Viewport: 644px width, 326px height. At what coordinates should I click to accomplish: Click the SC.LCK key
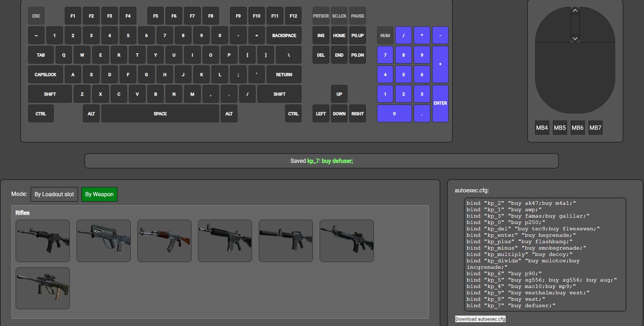(x=339, y=16)
